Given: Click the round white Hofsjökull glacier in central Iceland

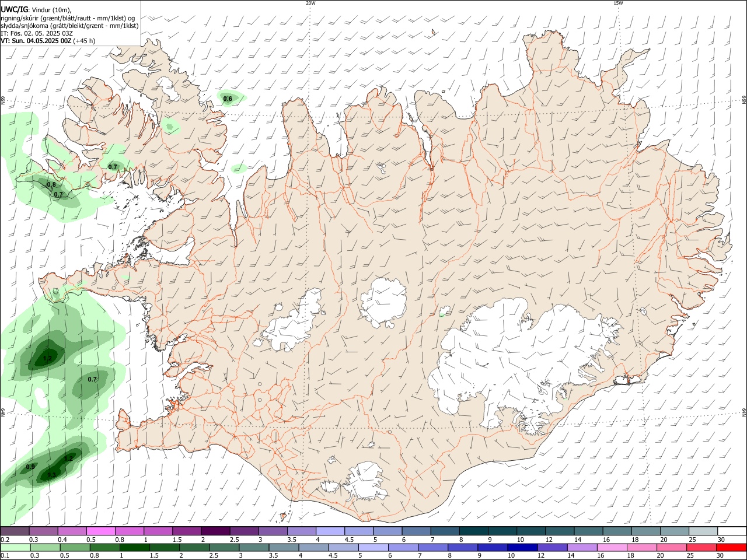Looking at the screenshot, I should pos(383,302).
